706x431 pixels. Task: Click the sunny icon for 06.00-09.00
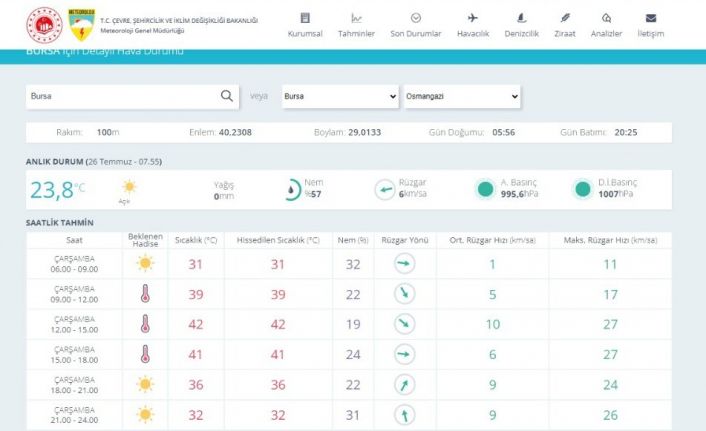[x=145, y=264]
